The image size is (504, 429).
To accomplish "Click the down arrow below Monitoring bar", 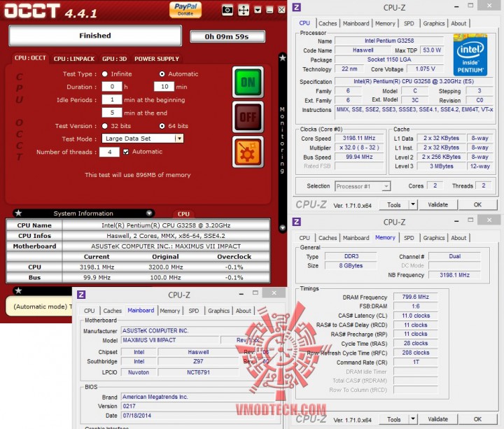I will [x=282, y=228].
